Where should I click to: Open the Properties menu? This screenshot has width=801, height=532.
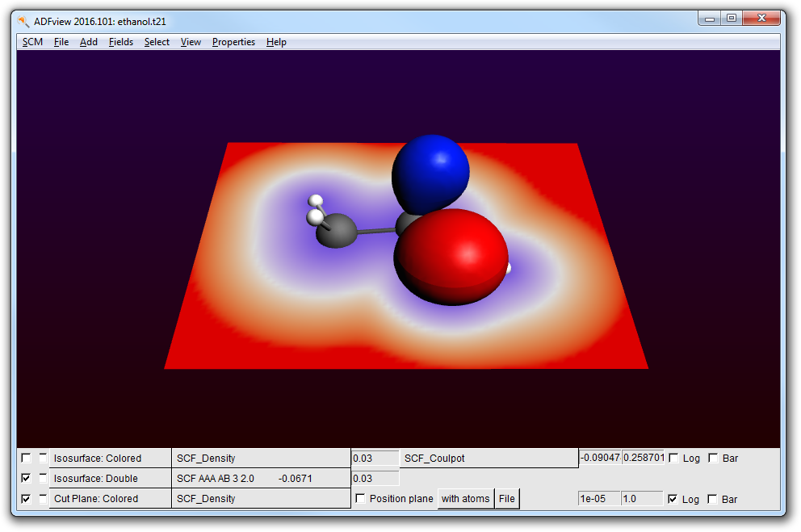233,42
